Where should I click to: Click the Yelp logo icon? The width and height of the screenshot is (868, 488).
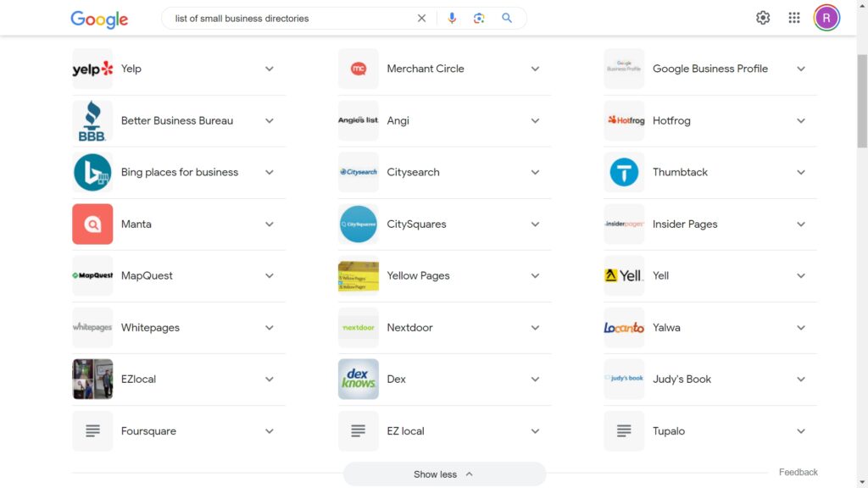[92, 68]
